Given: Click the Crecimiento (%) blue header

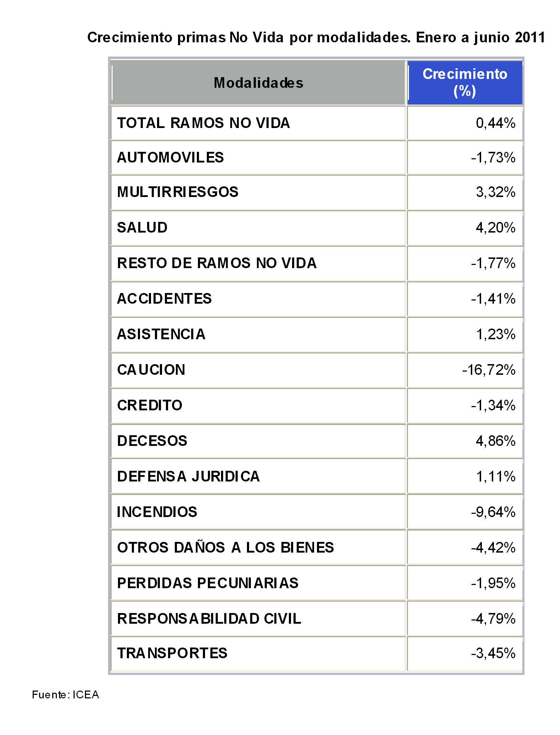Looking at the screenshot, I should pos(465,82).
